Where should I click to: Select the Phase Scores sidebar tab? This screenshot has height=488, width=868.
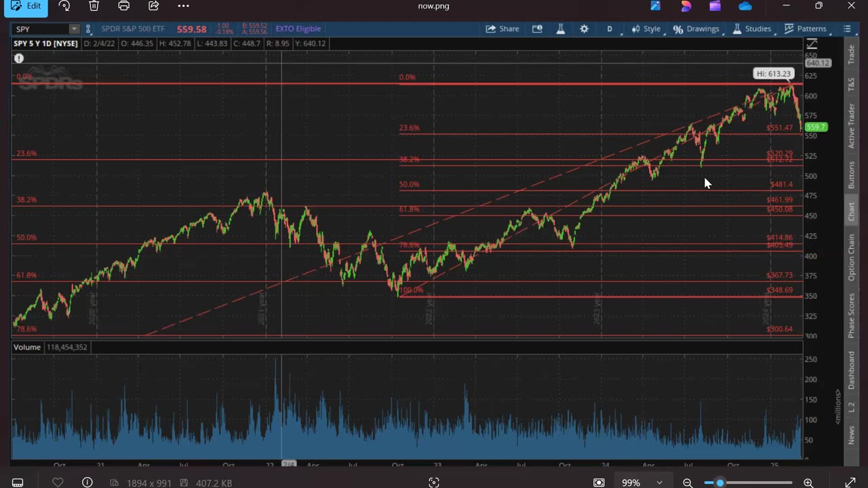pyautogui.click(x=852, y=316)
